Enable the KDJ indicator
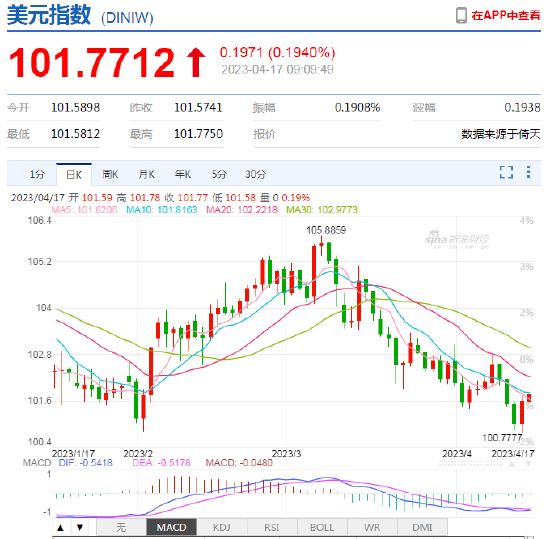The image size is (550, 539). [x=222, y=527]
